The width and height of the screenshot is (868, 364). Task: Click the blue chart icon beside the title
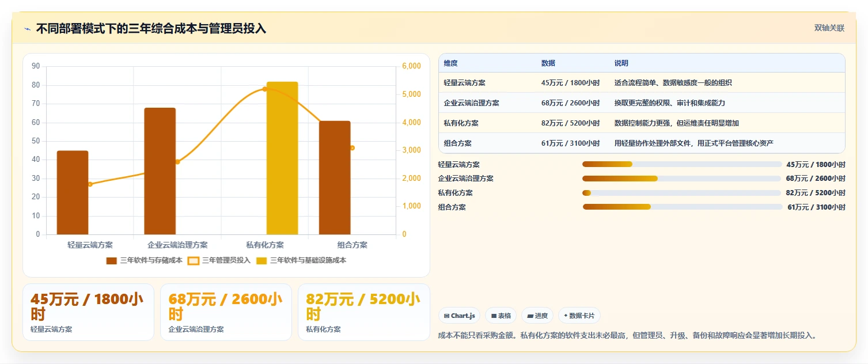tap(27, 29)
